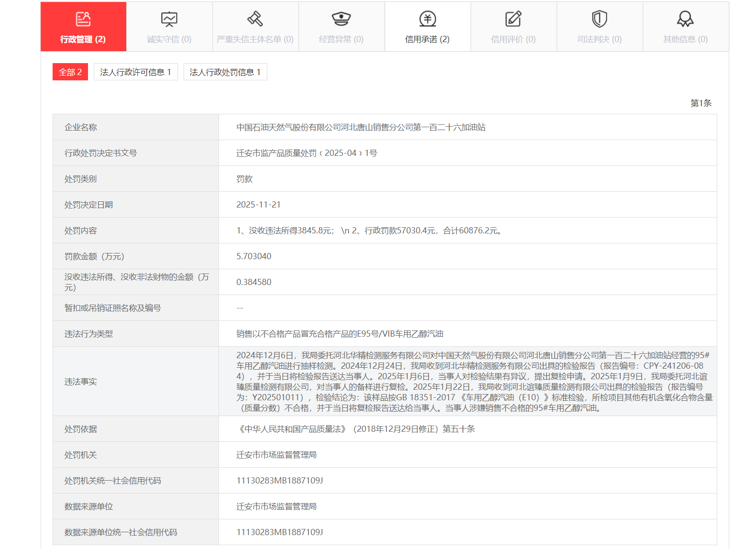Image resolution: width=756 pixels, height=549 pixels.
Task: Click the 违法事实 description paragraph
Action: (x=473, y=382)
